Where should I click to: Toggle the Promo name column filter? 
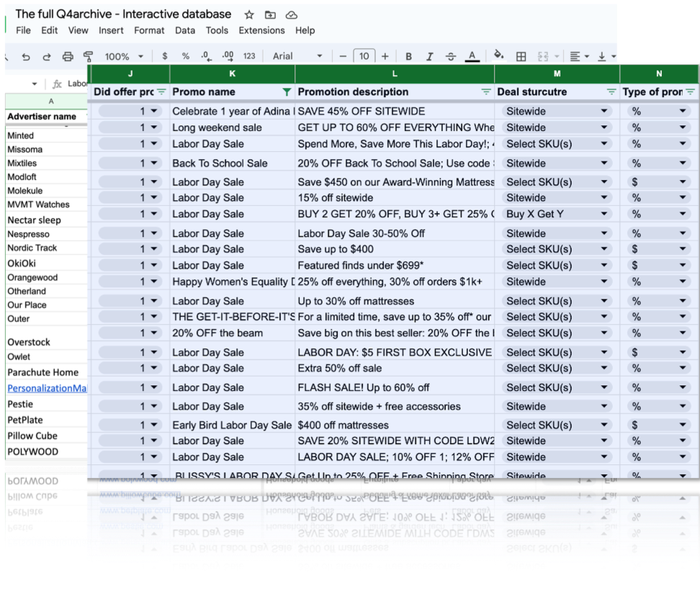(287, 92)
